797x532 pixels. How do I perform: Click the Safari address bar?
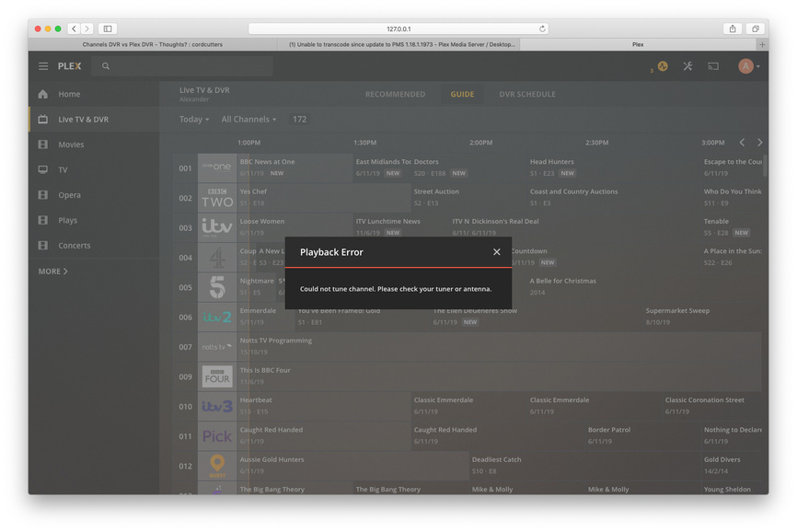coord(398,29)
